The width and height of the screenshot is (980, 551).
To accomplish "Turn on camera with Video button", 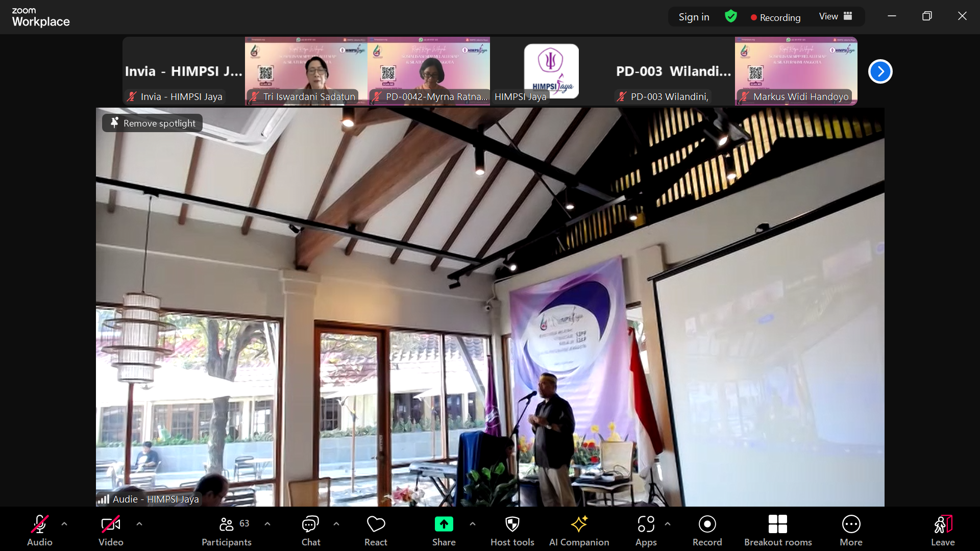I will point(111,531).
